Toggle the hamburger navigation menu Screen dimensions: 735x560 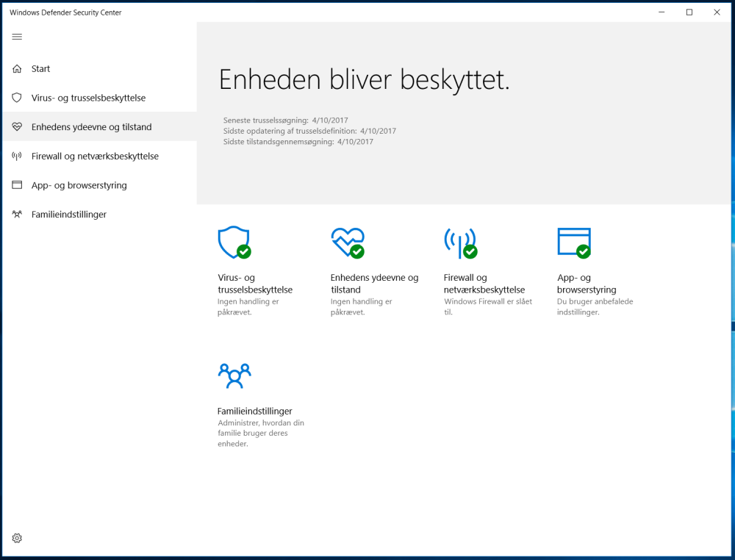coord(17,37)
